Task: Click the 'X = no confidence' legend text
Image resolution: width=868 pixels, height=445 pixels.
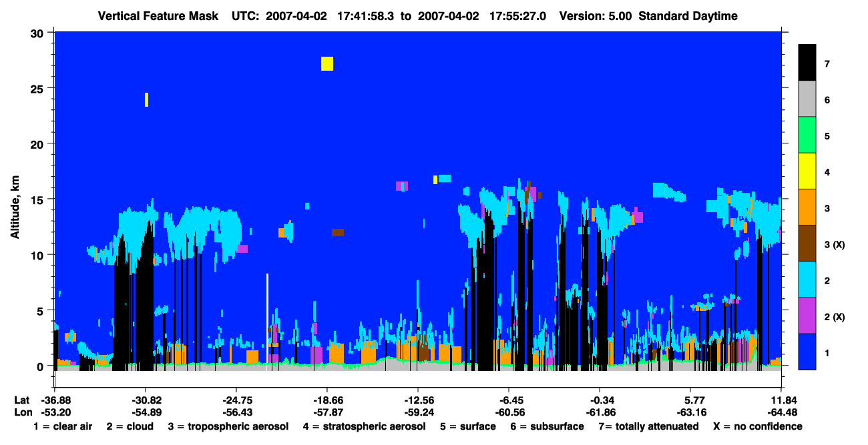Action: tap(758, 426)
